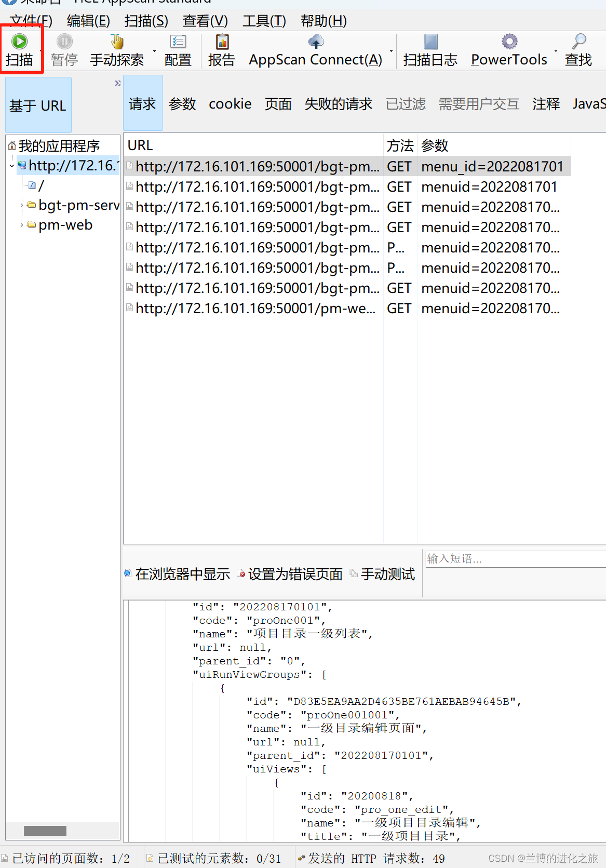The width and height of the screenshot is (606, 868).
Task: Start scan with green play icon
Action: pos(19,42)
